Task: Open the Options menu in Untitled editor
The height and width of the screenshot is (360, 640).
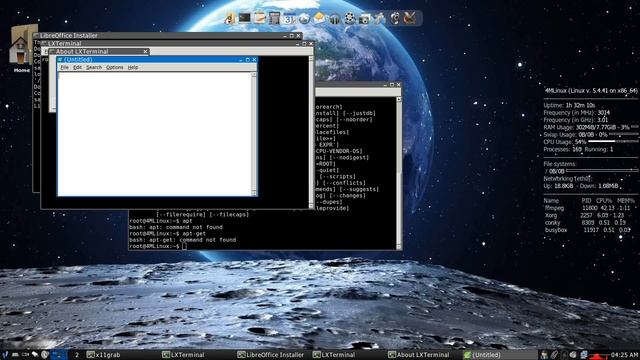Action: [115, 67]
